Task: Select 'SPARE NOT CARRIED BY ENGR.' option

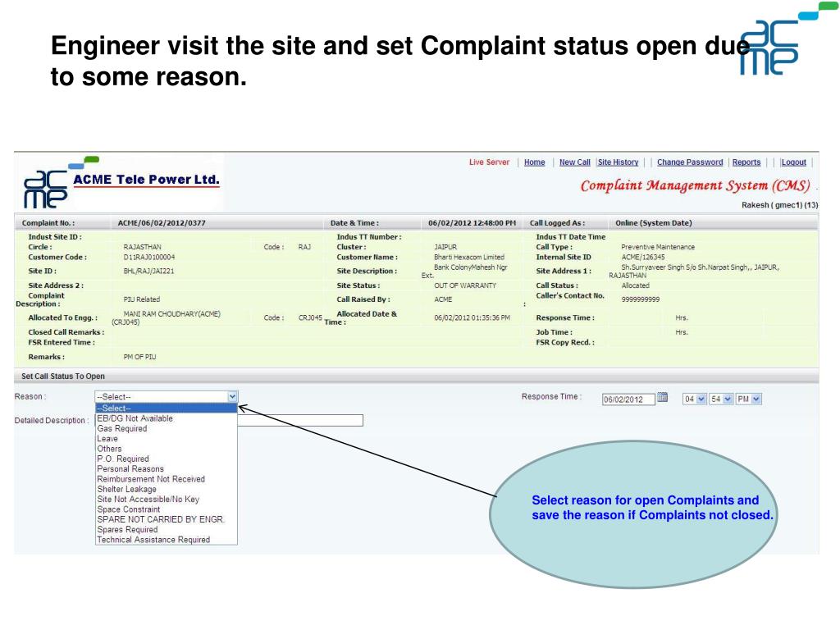Action: (x=166, y=519)
